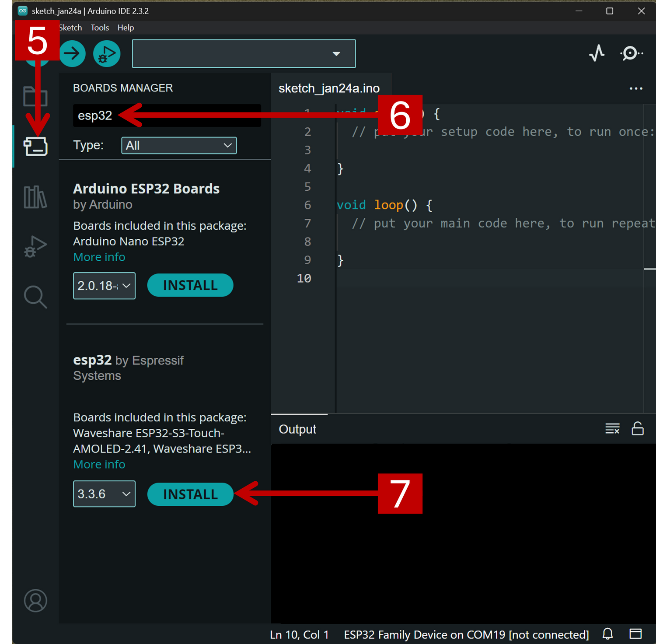Screen dimensions: 656x644
Task: Open the Serial Plotter
Action: pos(597,53)
